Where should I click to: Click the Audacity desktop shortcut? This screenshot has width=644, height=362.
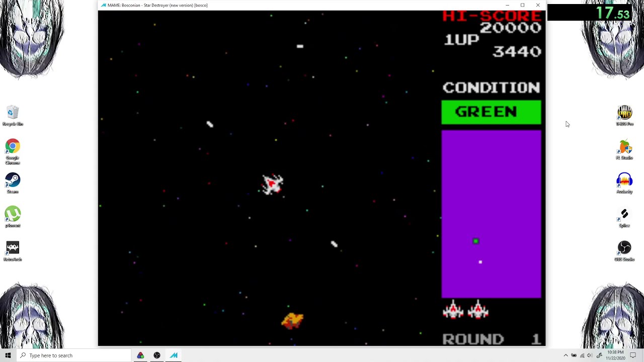click(x=624, y=184)
